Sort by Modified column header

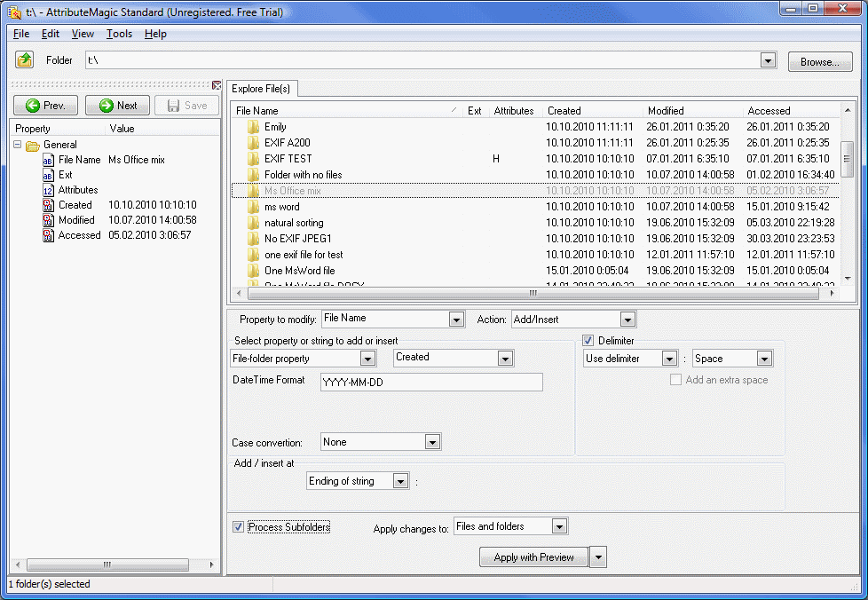tap(693, 111)
